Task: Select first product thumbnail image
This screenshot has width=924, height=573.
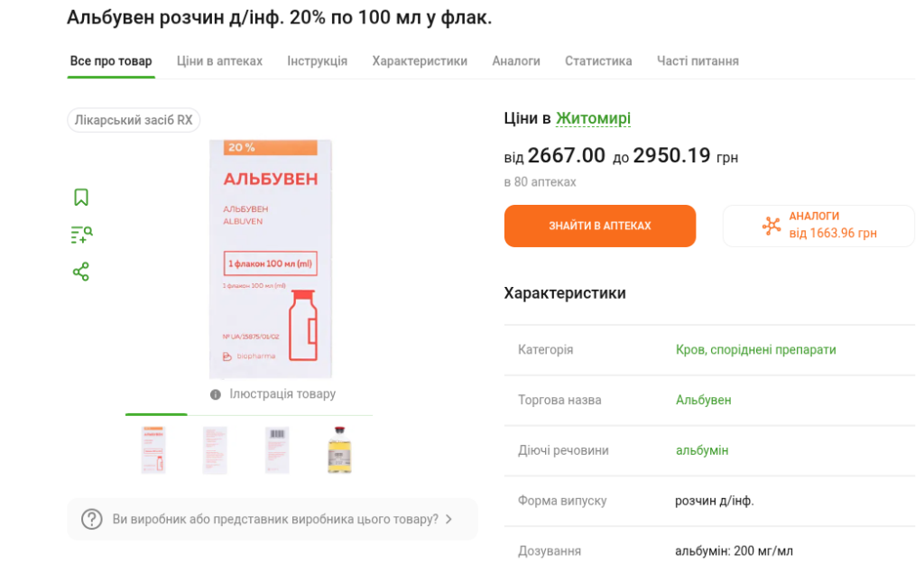Action: (153, 449)
